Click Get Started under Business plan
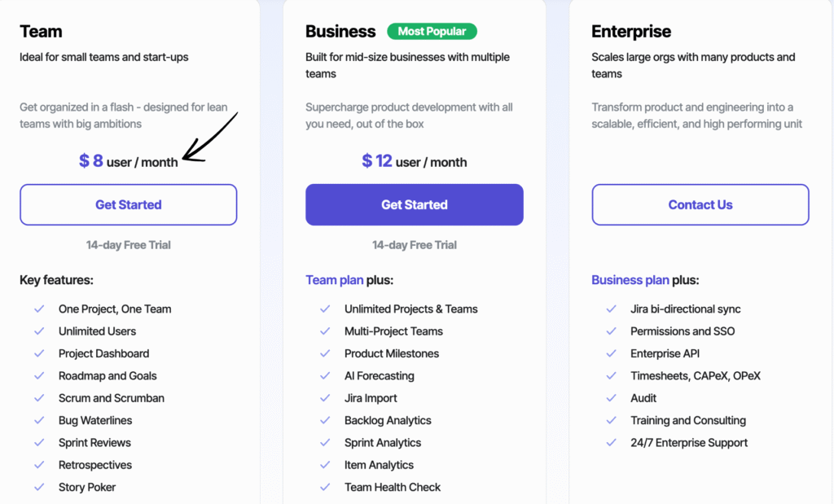Screen dimensions: 834x504 coord(415,204)
